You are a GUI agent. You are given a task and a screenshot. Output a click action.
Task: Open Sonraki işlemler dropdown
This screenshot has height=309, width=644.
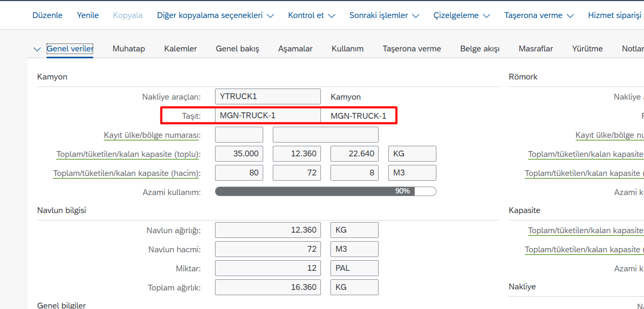384,15
